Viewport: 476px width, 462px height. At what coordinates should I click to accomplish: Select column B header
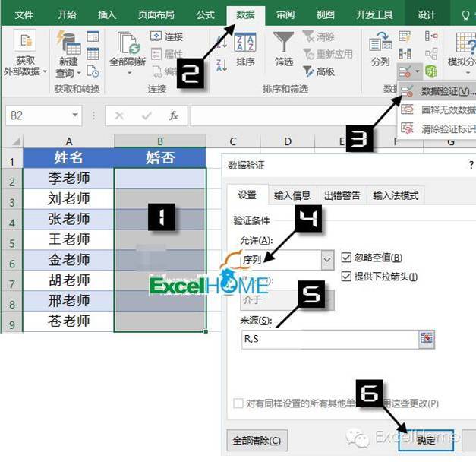[x=160, y=141]
